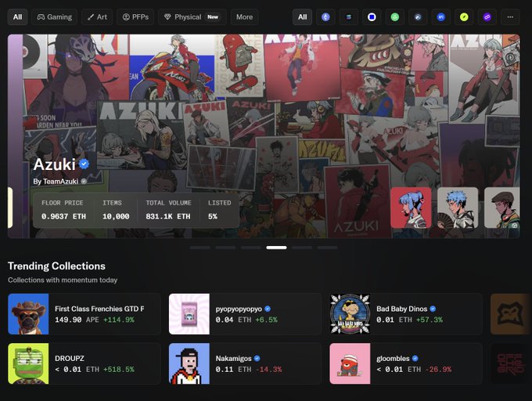Open the blue-haired girl Azuki thumbnail
This screenshot has width=532, height=401.
coord(411,208)
